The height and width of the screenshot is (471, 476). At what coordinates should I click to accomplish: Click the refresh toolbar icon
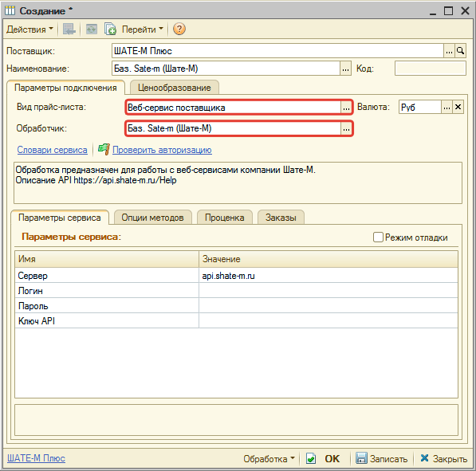tap(92, 29)
